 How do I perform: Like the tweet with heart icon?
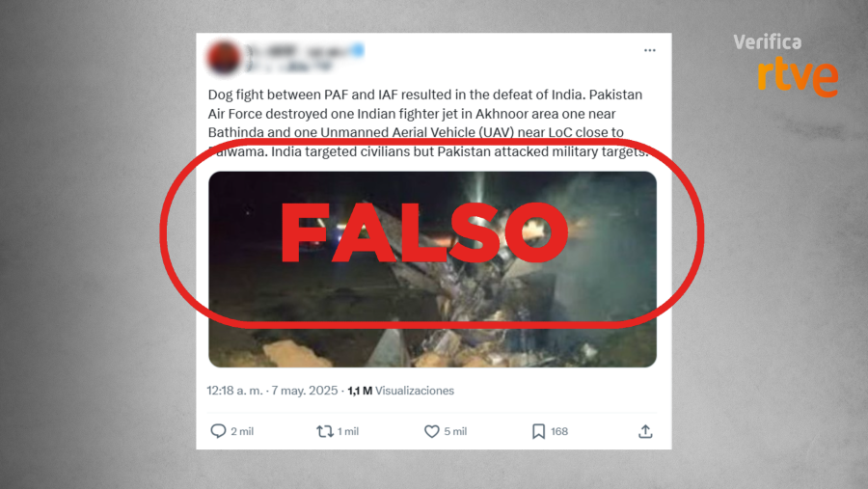pos(431,431)
